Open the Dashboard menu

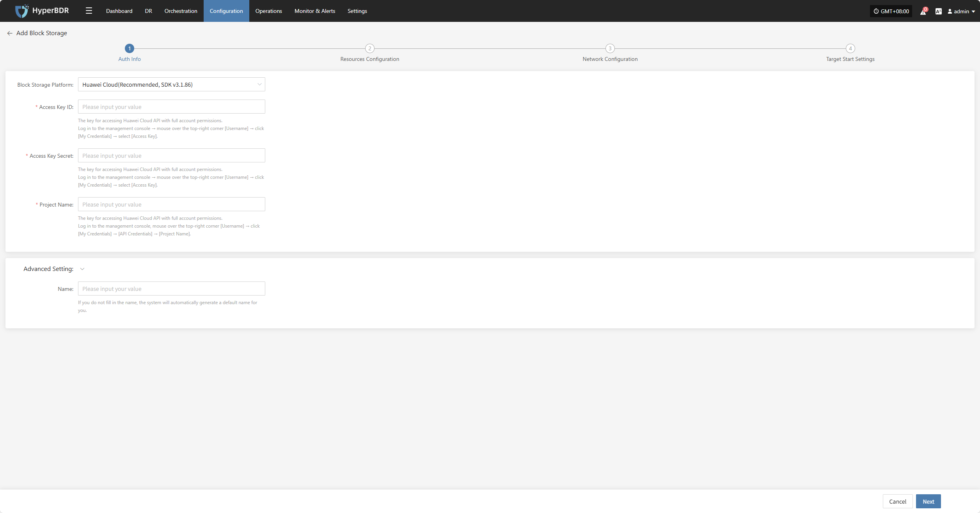pos(119,11)
